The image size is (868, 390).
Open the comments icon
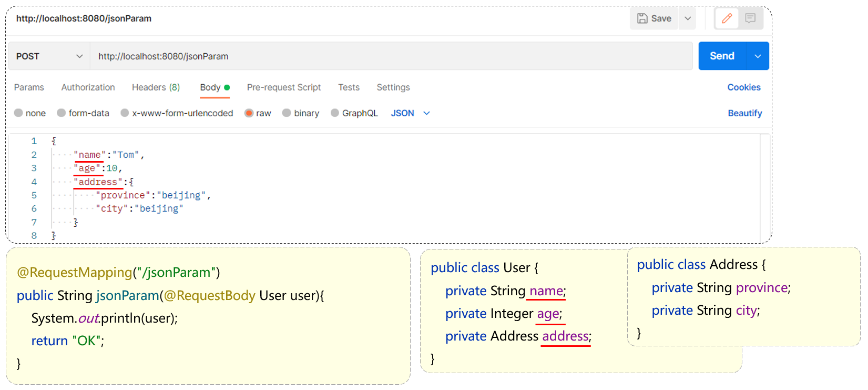tap(750, 18)
